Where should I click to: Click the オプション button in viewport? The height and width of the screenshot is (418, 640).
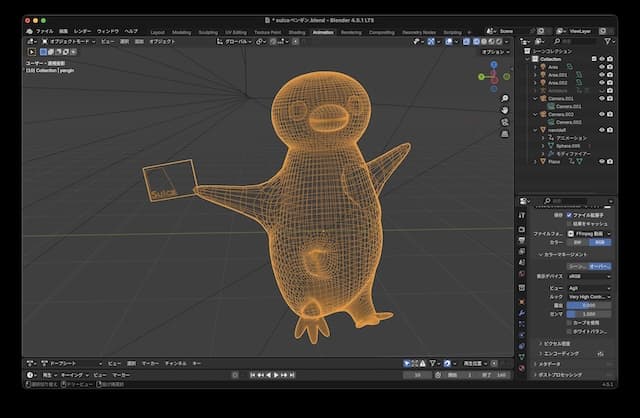tap(497, 51)
